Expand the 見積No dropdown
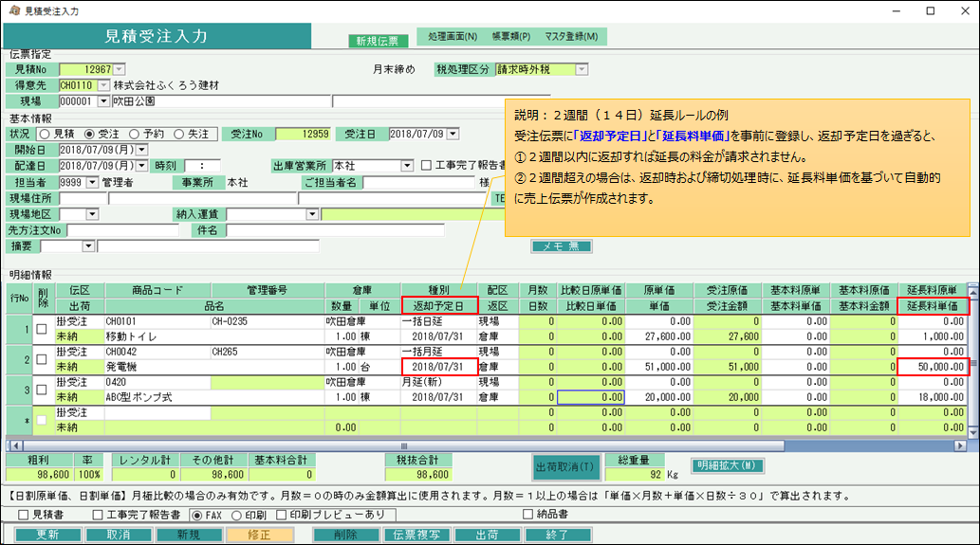 pos(120,69)
